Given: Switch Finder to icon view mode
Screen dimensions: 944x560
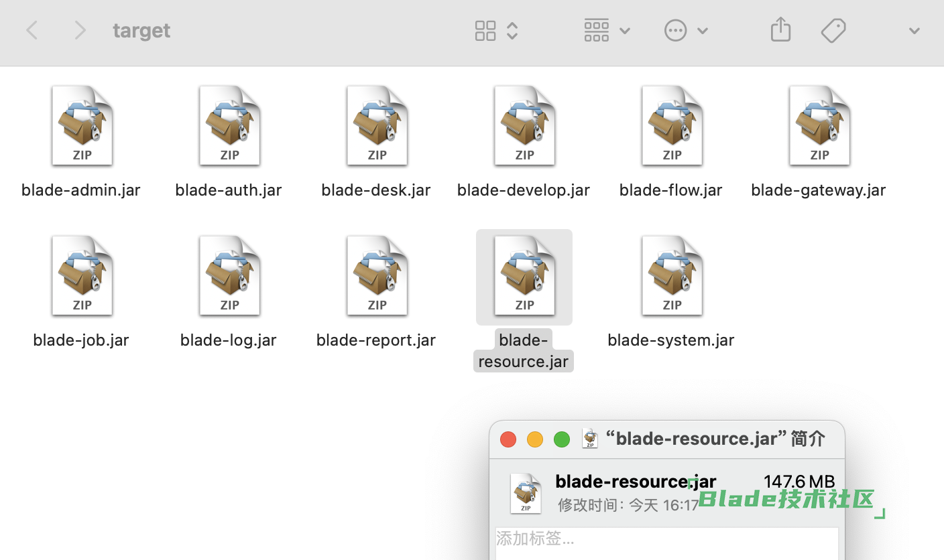Looking at the screenshot, I should (x=485, y=30).
